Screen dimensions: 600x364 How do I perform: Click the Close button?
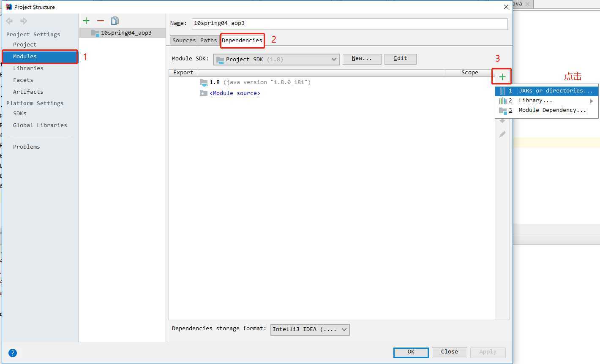[449, 352]
